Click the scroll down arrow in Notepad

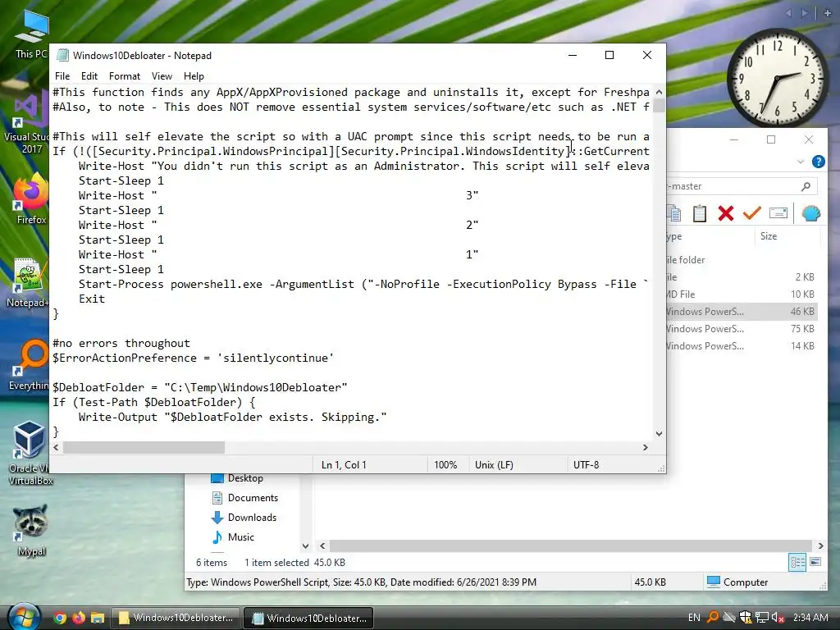[659, 433]
